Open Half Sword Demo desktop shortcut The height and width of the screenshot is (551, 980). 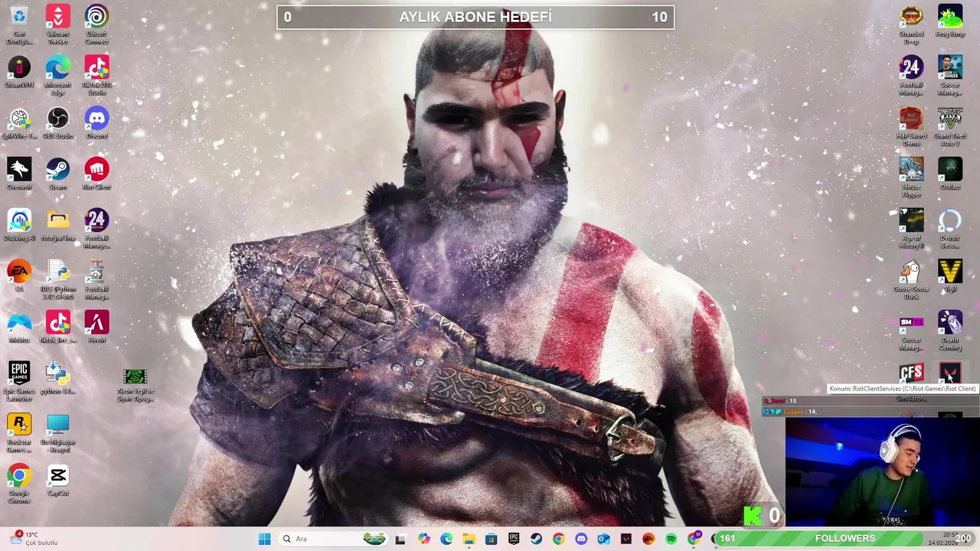point(911,126)
